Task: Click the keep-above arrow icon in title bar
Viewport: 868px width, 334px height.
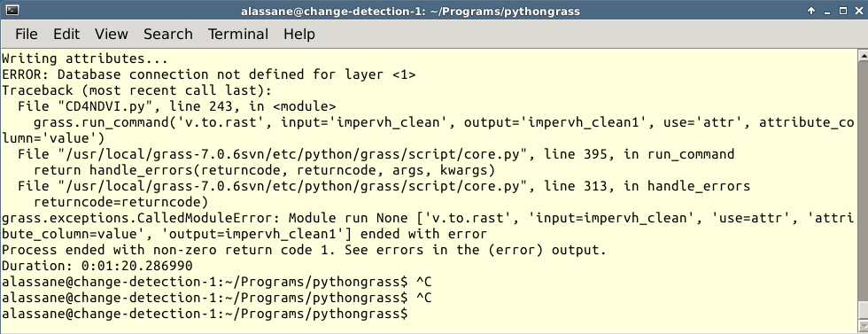Action: click(811, 11)
